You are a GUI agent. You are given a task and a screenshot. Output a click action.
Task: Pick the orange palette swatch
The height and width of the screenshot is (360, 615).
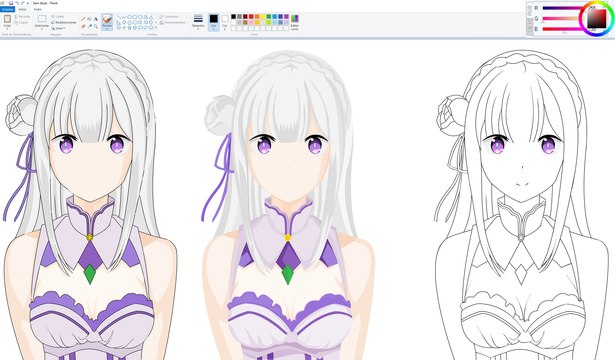[257, 16]
